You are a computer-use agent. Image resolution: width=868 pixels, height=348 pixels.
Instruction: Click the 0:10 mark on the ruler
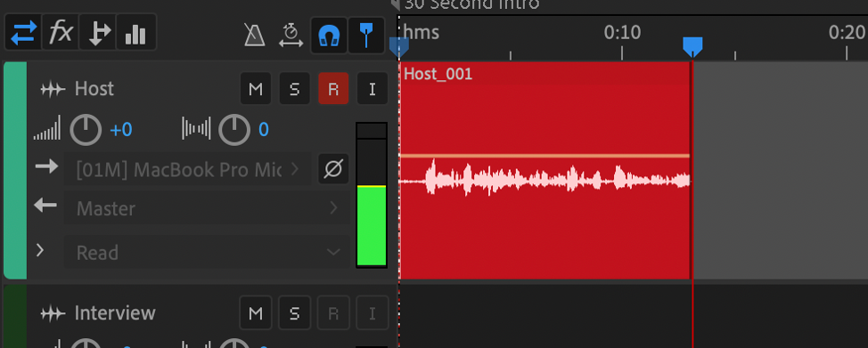click(x=622, y=33)
